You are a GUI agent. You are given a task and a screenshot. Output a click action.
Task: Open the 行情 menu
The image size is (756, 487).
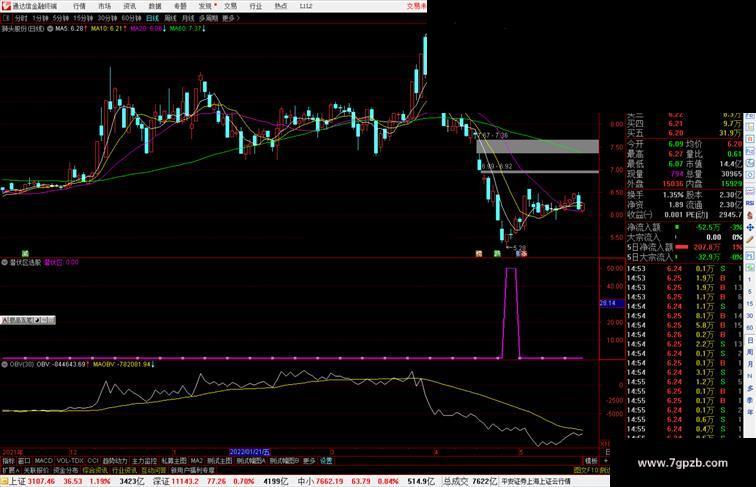click(x=79, y=6)
